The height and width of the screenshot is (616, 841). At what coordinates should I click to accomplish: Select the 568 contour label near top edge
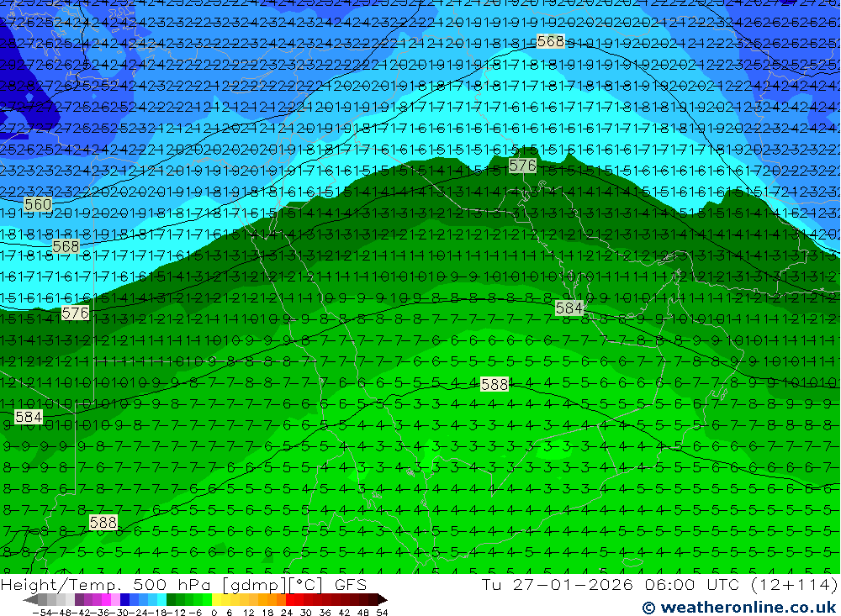tap(550, 41)
